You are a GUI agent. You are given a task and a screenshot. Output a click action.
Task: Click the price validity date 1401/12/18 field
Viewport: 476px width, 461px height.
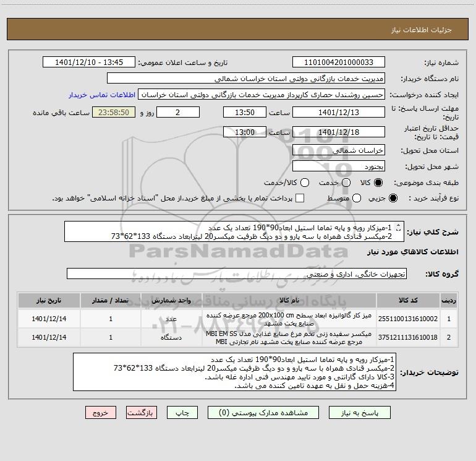coord(339,132)
